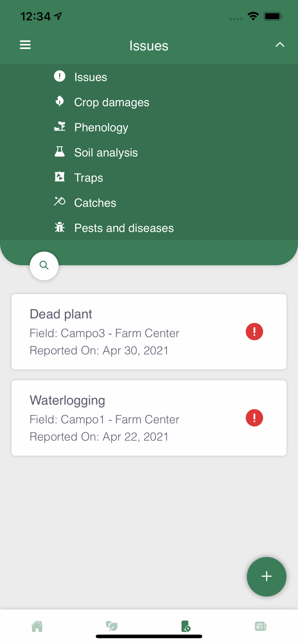Click the Issues header title

[x=149, y=45]
